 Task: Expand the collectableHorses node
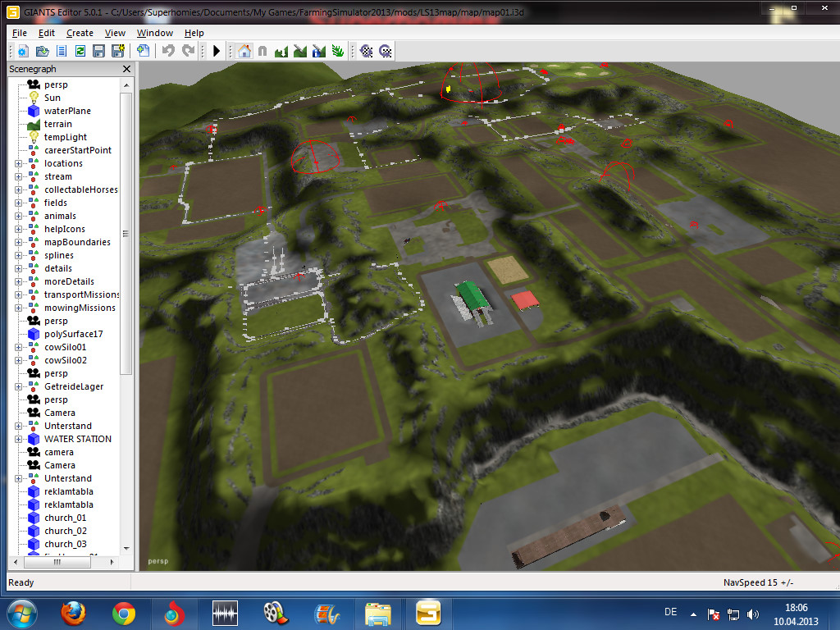[x=18, y=189]
